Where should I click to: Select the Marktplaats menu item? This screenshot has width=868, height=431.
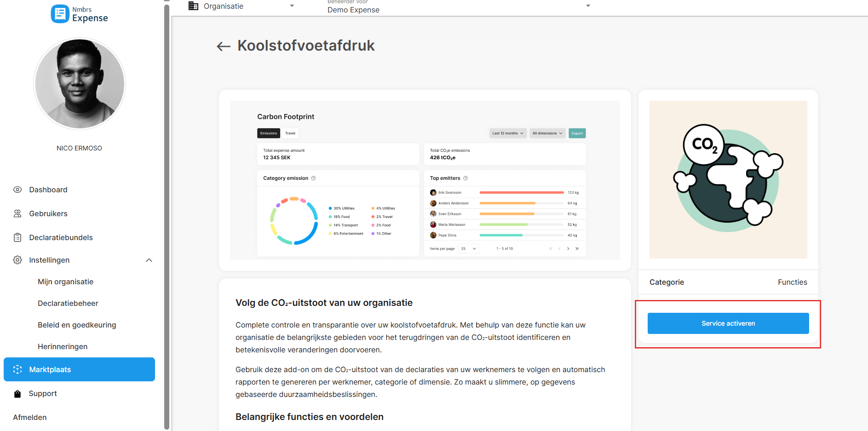(x=79, y=369)
